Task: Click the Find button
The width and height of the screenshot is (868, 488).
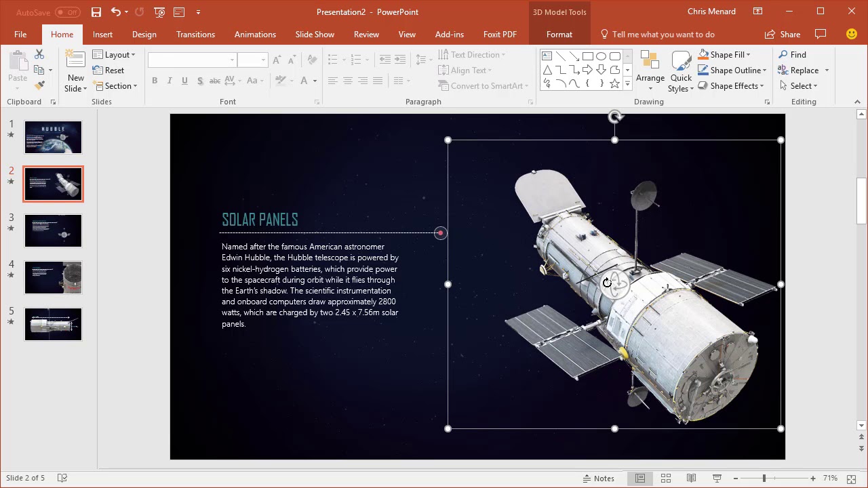Action: [792, 55]
